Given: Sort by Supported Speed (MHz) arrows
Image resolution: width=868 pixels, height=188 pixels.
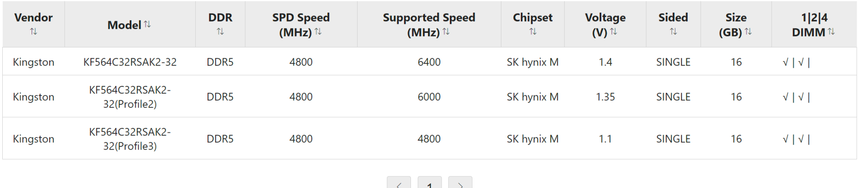Looking at the screenshot, I should pos(446,32).
